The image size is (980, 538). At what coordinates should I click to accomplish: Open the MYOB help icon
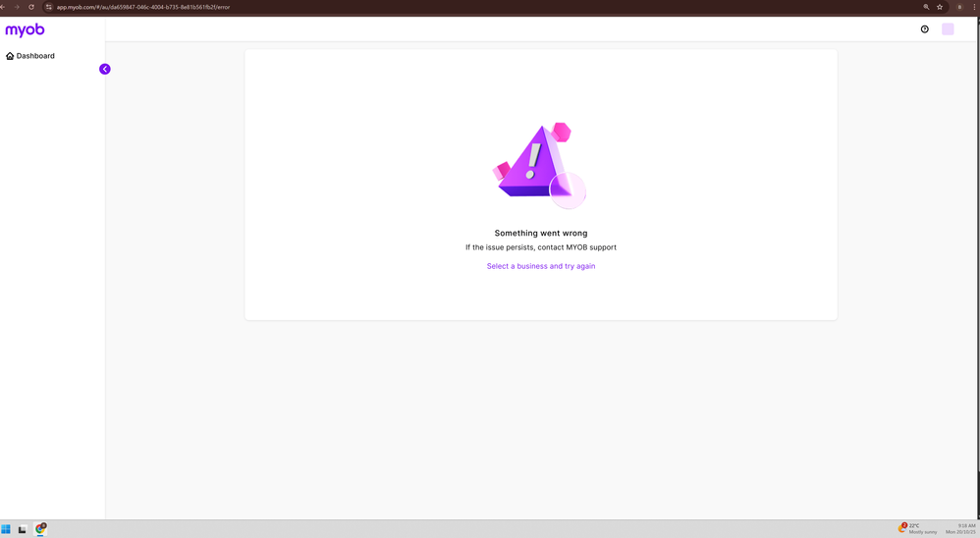(x=924, y=29)
